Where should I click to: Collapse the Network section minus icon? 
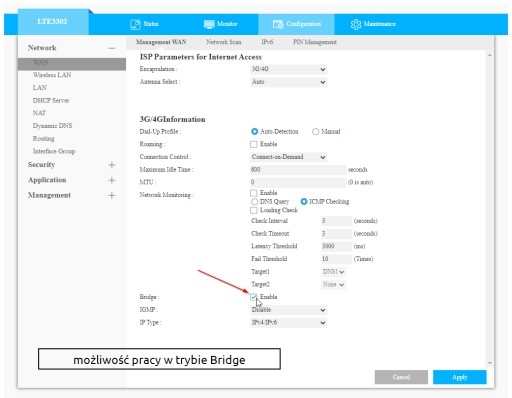click(112, 48)
